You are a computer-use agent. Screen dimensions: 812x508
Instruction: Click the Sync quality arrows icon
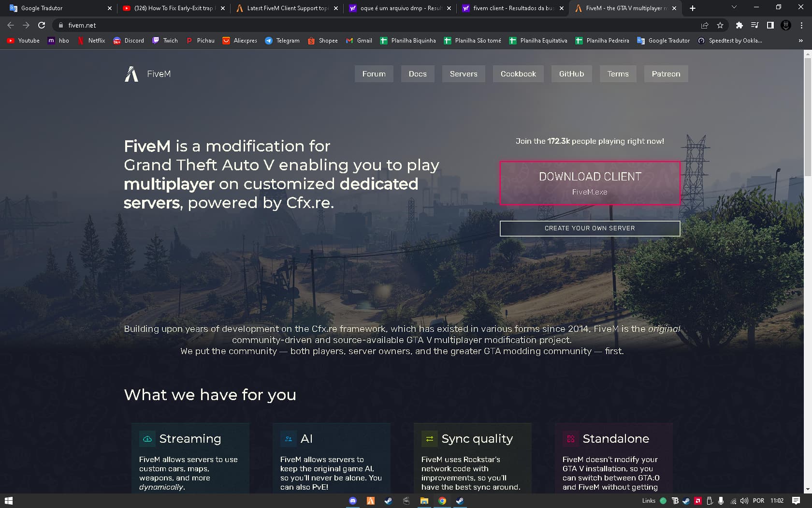[x=429, y=439]
